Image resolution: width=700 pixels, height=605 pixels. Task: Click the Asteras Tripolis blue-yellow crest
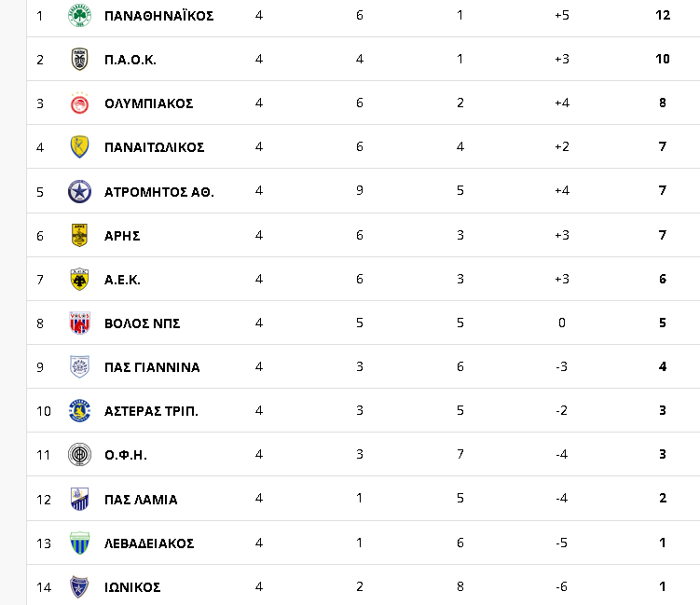coord(79,411)
